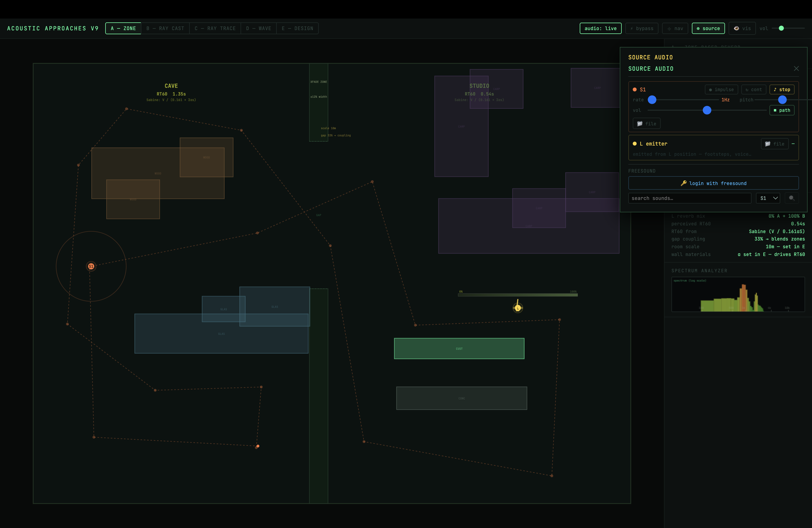Select cont mode for S1
The height and width of the screenshot is (528, 812).
pyautogui.click(x=754, y=89)
